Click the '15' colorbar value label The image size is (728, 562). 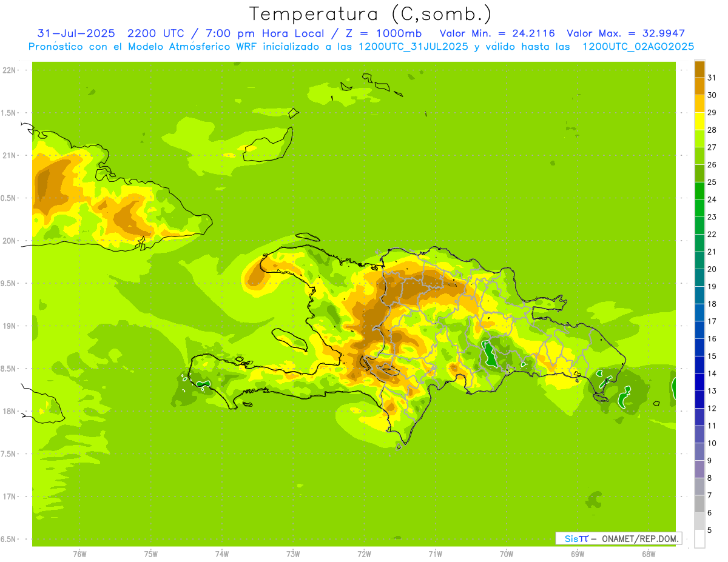click(x=712, y=356)
